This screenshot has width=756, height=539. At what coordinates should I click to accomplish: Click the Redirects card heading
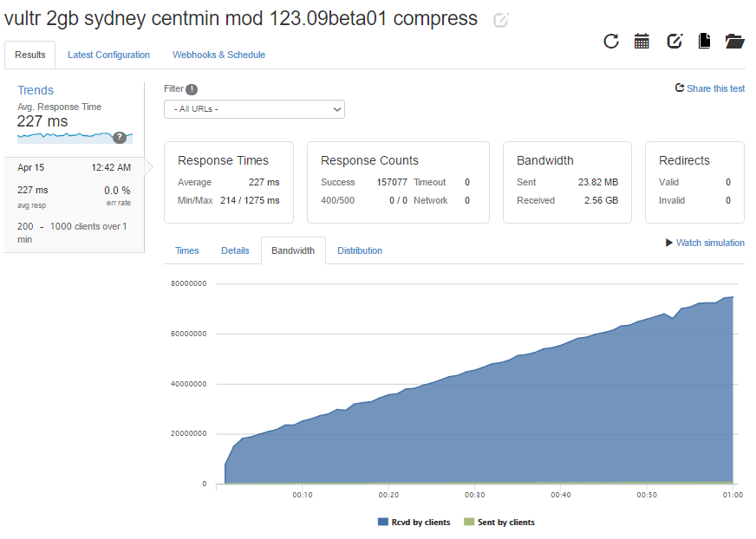[685, 160]
